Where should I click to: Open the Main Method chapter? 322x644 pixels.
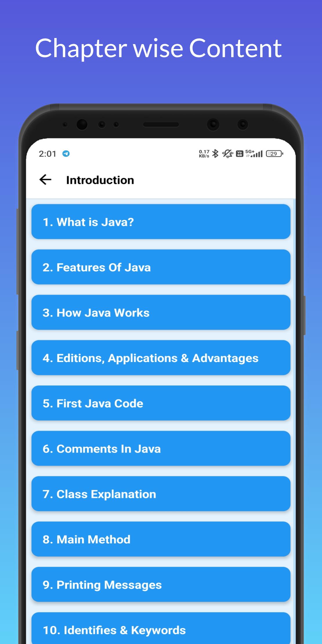(x=161, y=539)
